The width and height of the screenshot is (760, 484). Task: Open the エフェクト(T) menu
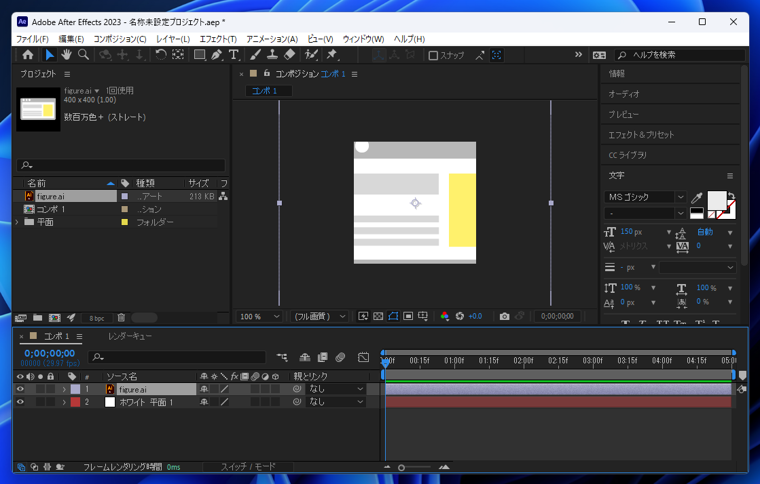[218, 39]
